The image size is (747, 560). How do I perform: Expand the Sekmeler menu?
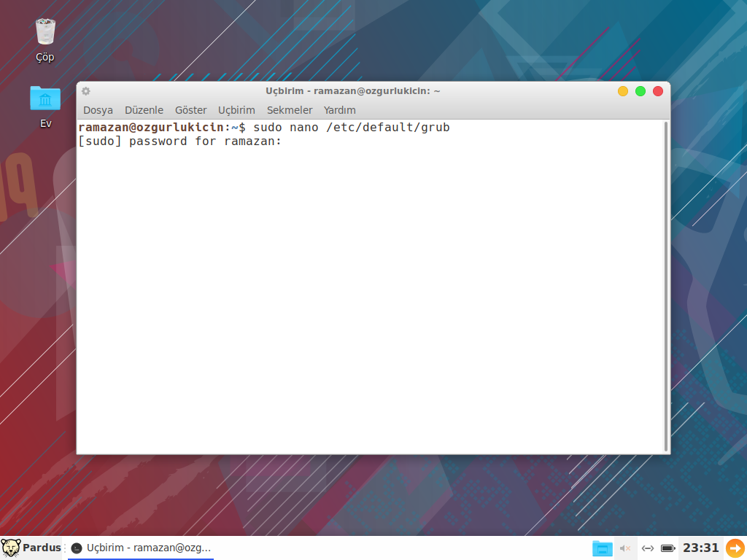[289, 110]
